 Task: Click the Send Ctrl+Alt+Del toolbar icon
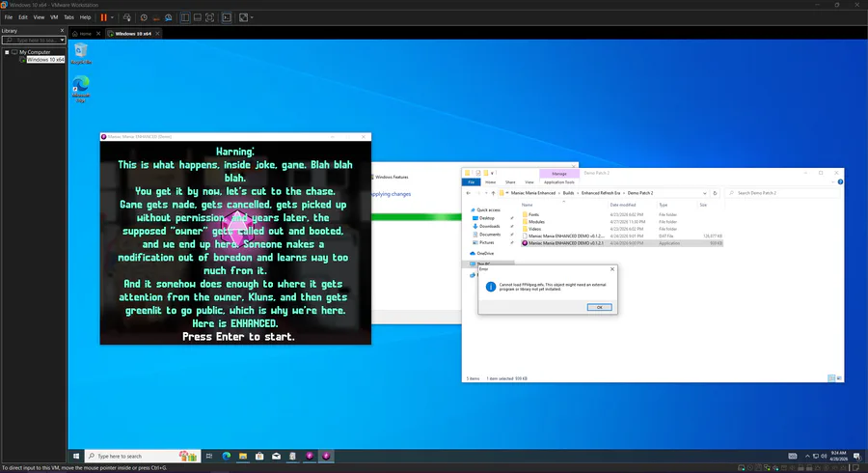pos(126,17)
